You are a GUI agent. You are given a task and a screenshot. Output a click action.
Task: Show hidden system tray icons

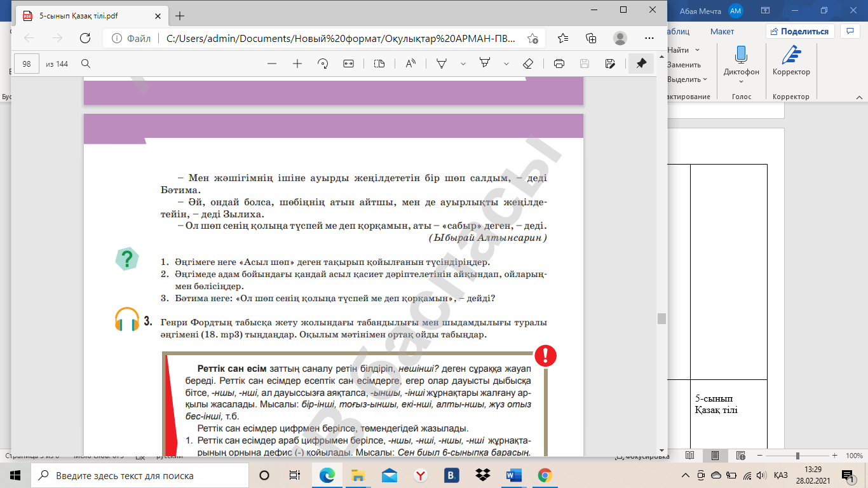tap(685, 475)
